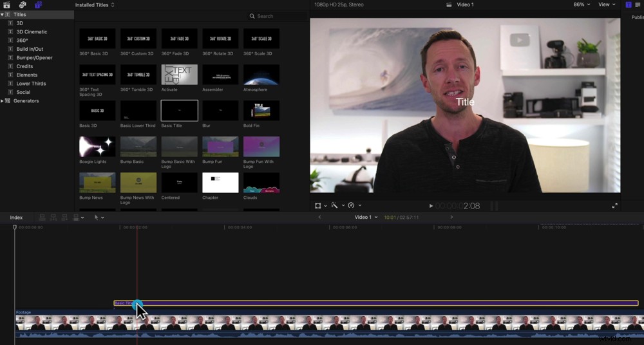Image resolution: width=644 pixels, height=345 pixels.
Task: Select the 360° titles category
Action: [22, 41]
